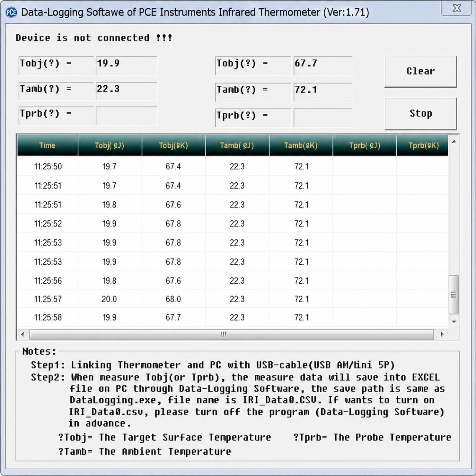Viewport: 476px width, 476px height.
Task: Click the vertical scrollbar up arrow
Action: (454, 142)
